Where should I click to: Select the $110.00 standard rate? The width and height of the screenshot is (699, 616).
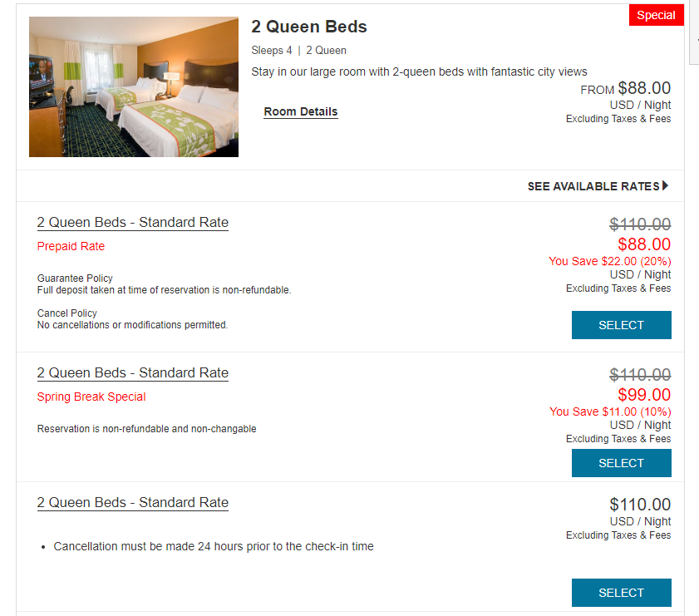coord(622,593)
